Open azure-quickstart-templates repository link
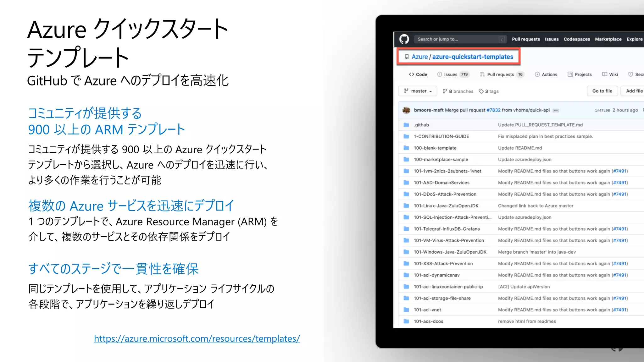Viewport: 644px width, 362px height. click(473, 57)
